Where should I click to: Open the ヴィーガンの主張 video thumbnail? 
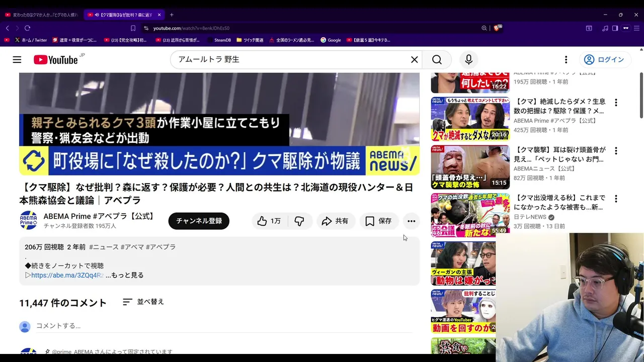463,263
